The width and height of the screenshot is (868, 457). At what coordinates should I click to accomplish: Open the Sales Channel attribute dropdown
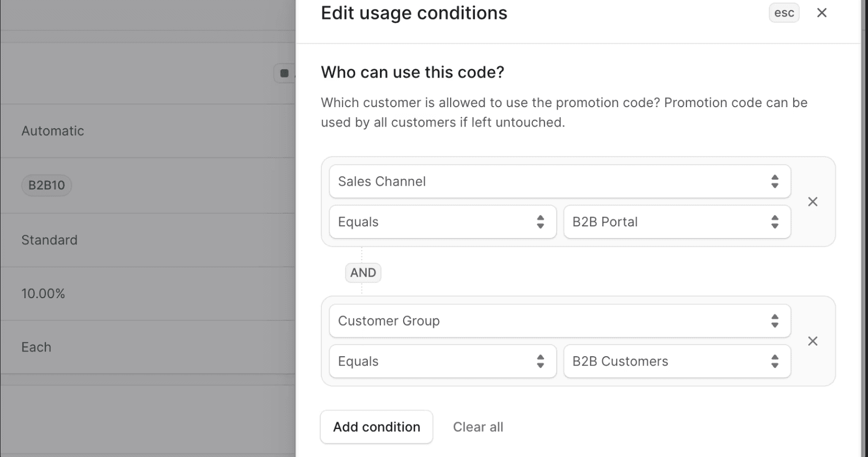(x=559, y=182)
